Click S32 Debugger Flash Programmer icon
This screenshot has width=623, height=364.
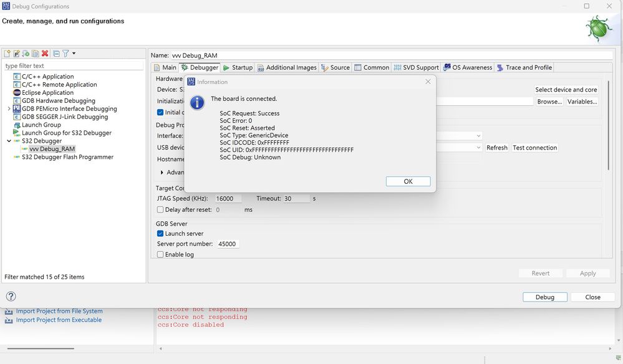(x=17, y=157)
